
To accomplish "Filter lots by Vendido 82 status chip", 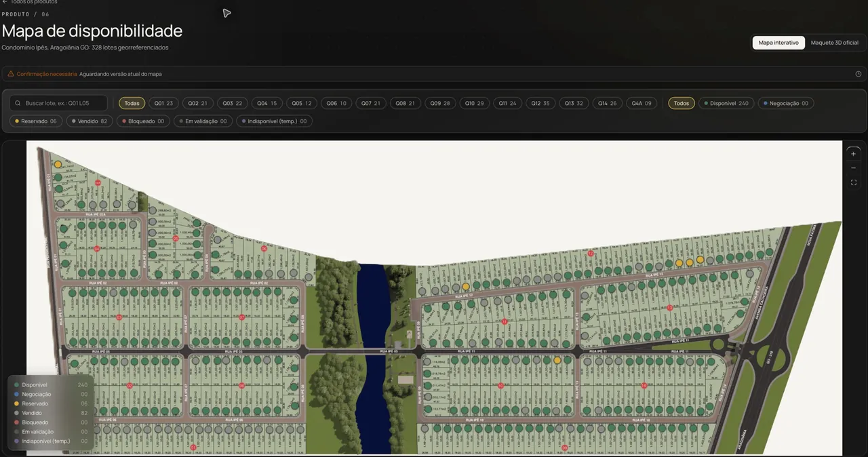I will 90,121.
